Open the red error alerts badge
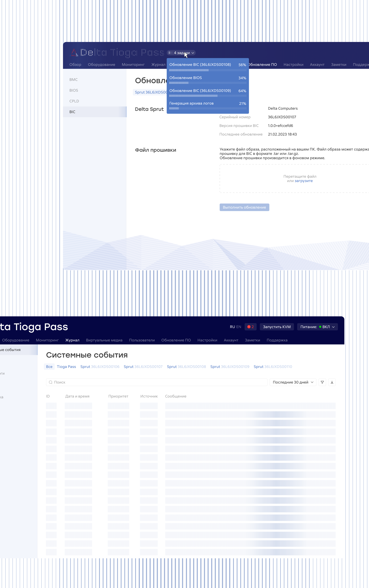This screenshot has height=588, width=369. pos(250,327)
